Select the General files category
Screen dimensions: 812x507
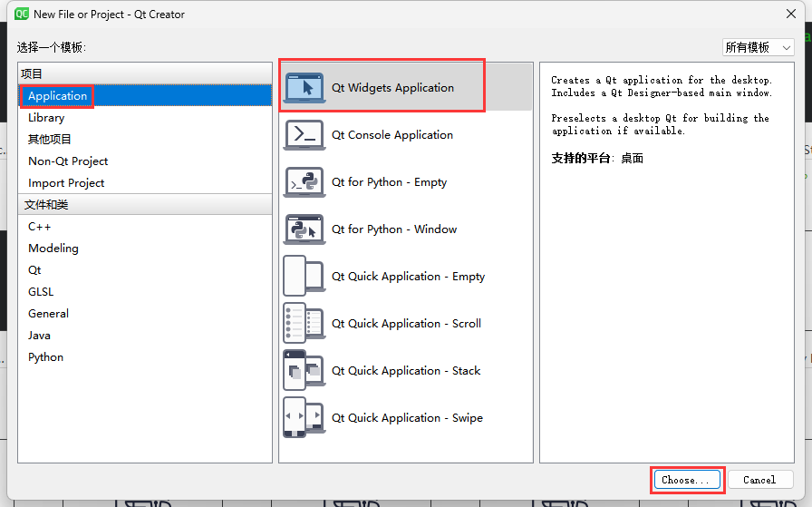[x=145, y=314]
